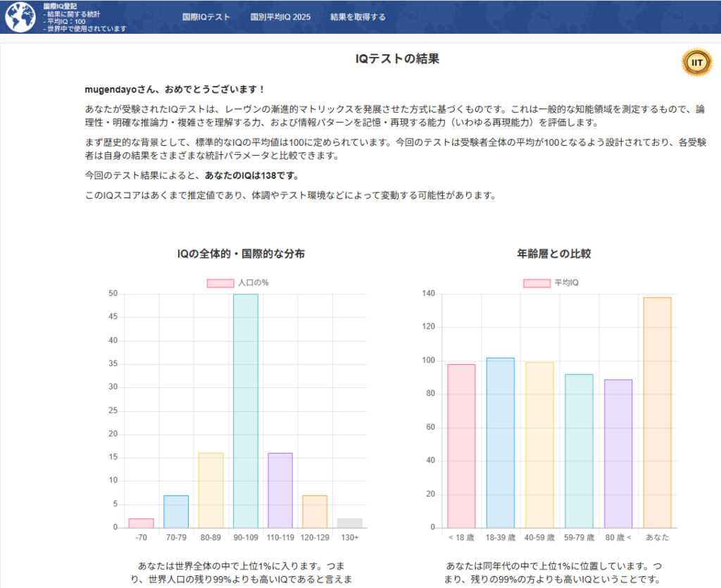This screenshot has width=721, height=588.
Task: Open the 国別平均IQ 2025 menu item
Action: coord(280,17)
